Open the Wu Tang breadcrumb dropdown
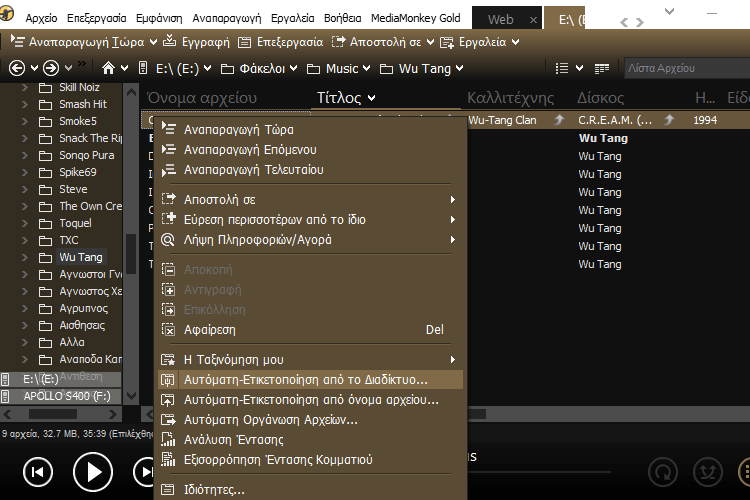 tap(459, 68)
